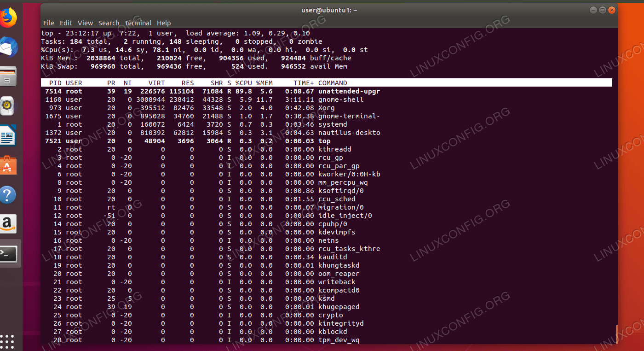
Task: Open the Help menu in the terminal
Action: tap(164, 23)
